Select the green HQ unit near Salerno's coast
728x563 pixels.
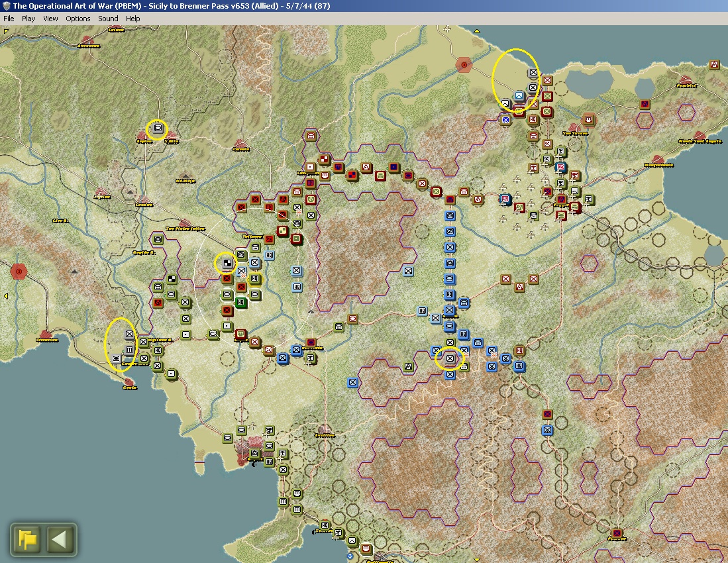point(325,525)
